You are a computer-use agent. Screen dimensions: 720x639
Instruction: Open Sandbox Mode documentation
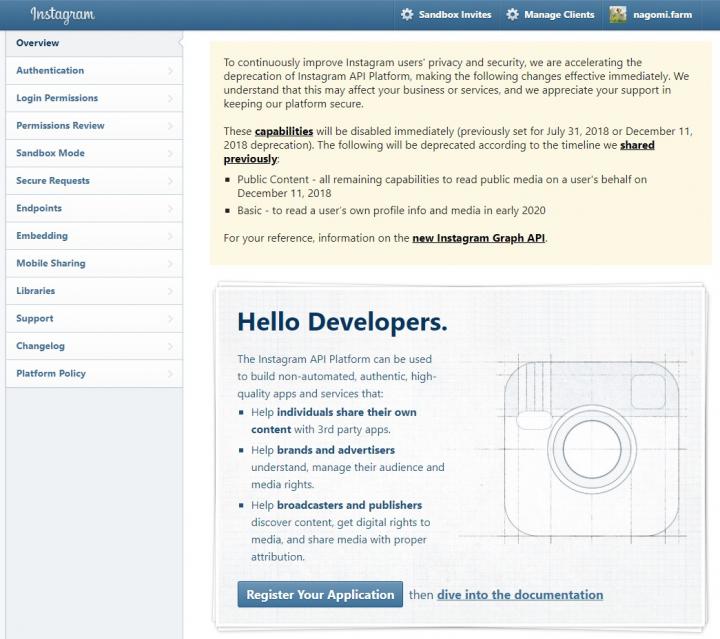[50, 153]
